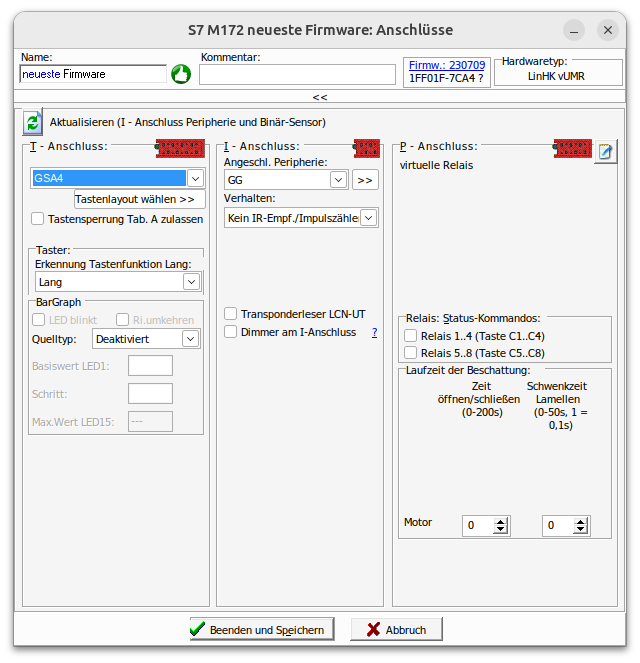Collapse the header using the << bar
Image resolution: width=640 pixels, height=663 pixels.
pos(320,97)
